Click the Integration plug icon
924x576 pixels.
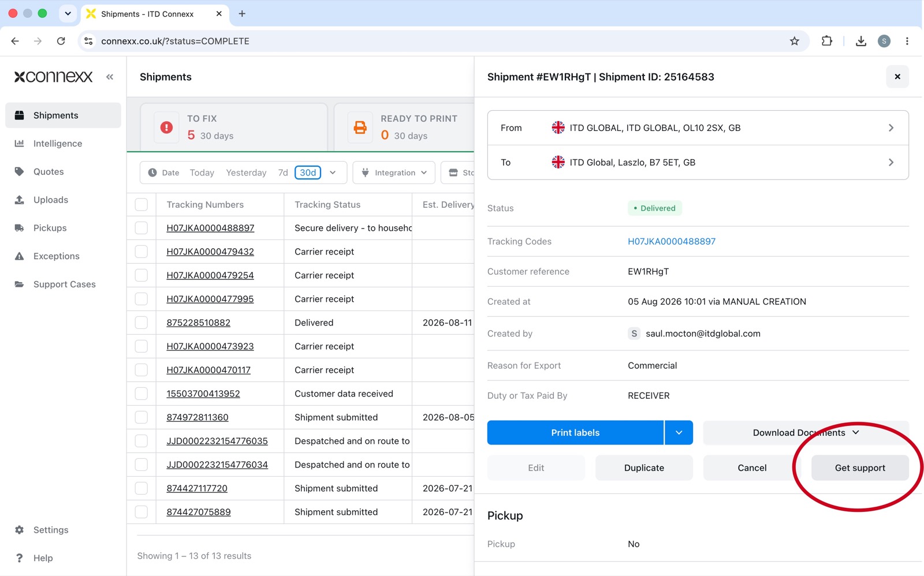(365, 173)
